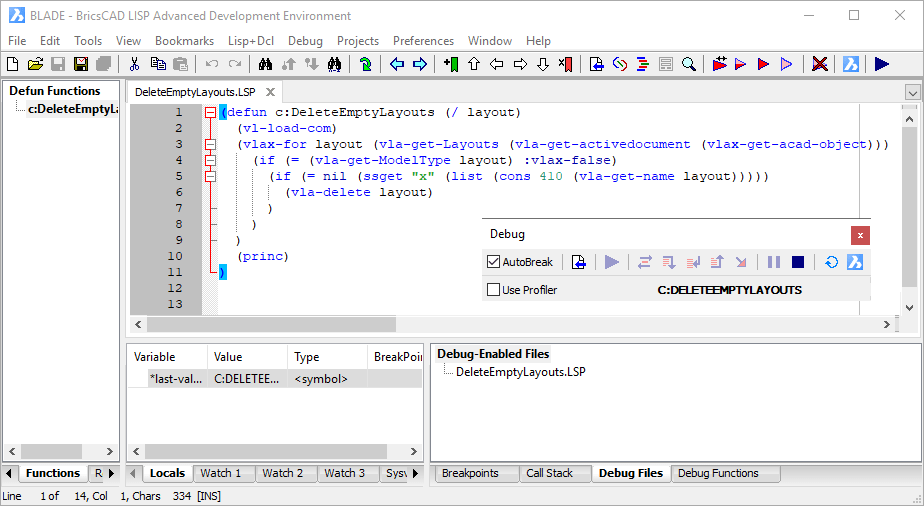Viewport: 924px width, 506px height.
Task: Create a new file via the blank page icon
Action: tap(12, 64)
